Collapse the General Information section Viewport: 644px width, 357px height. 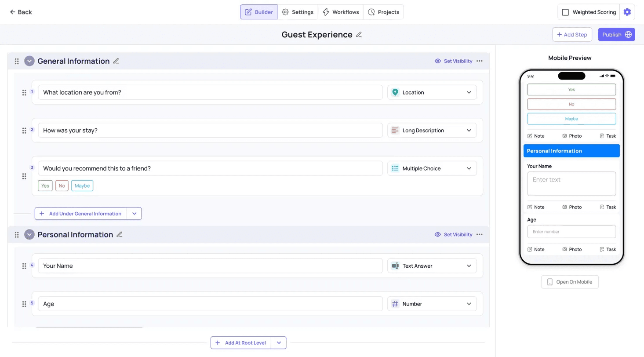(x=29, y=61)
